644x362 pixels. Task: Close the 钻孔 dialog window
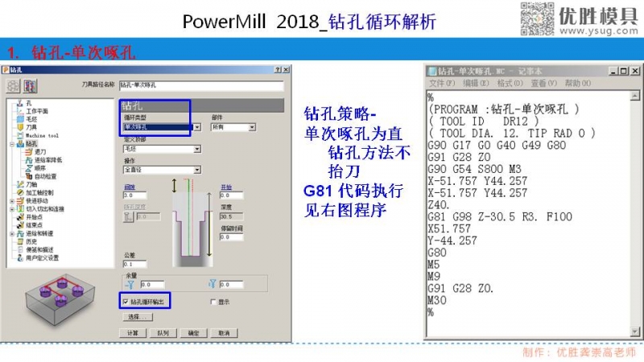(x=287, y=70)
